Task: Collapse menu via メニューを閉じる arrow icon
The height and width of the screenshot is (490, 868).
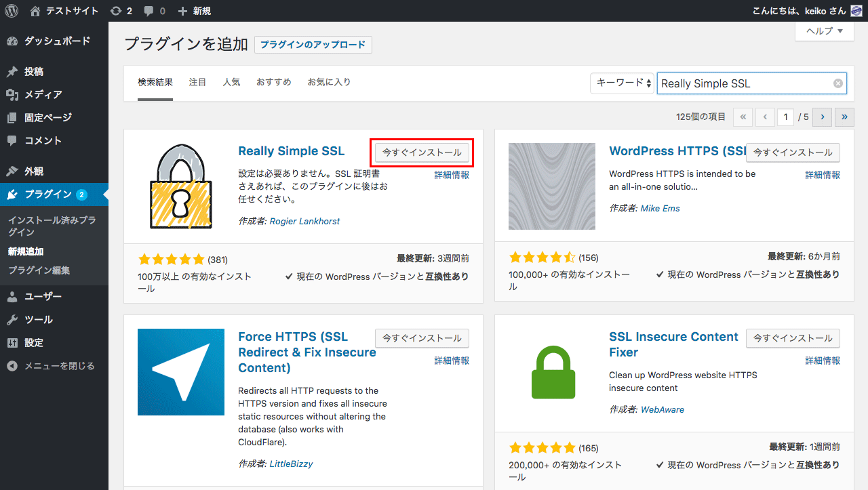Action: pyautogui.click(x=12, y=365)
